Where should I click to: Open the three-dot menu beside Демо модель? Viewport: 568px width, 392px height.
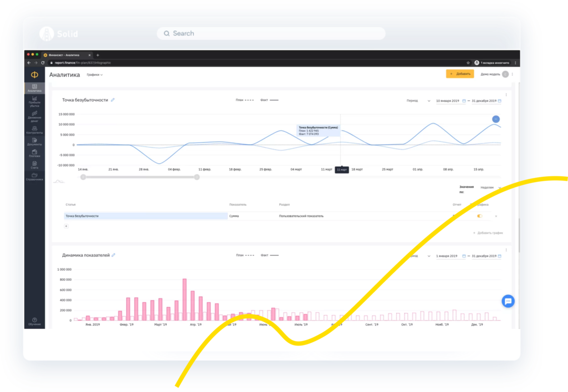pyautogui.click(x=513, y=74)
